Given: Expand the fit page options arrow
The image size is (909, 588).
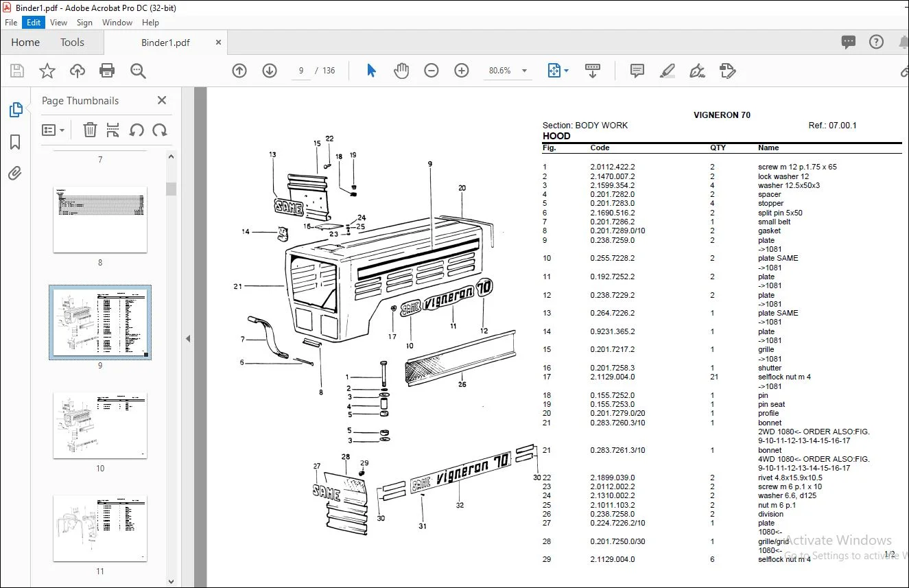Looking at the screenshot, I should coord(566,71).
